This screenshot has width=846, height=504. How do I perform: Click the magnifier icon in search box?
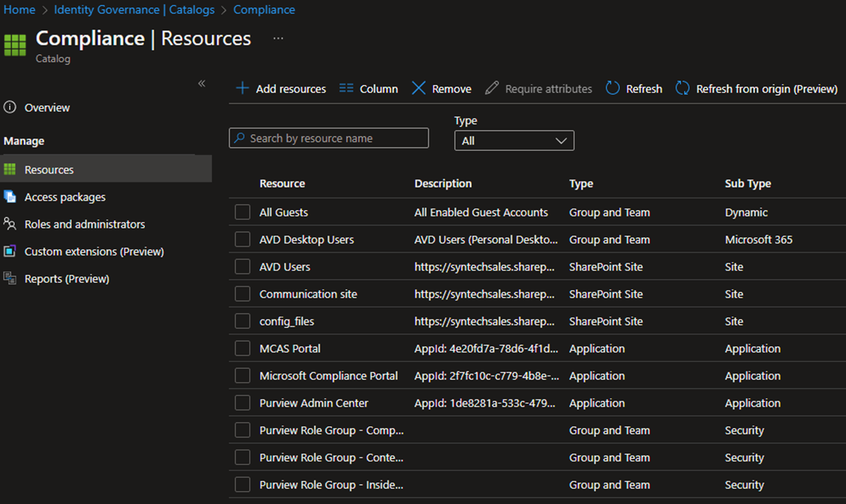[239, 138]
